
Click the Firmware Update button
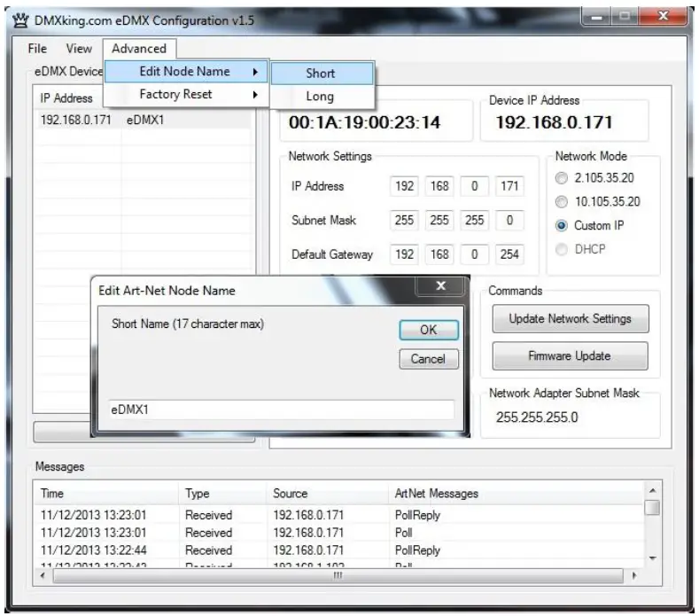[x=570, y=356]
